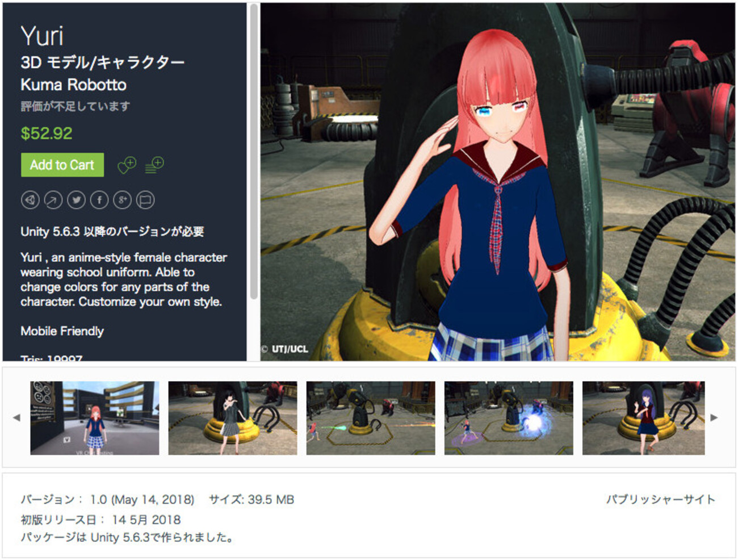This screenshot has height=560, width=738.
Task: Click the Unity 5.6.3 version requirement text
Action: [112, 232]
